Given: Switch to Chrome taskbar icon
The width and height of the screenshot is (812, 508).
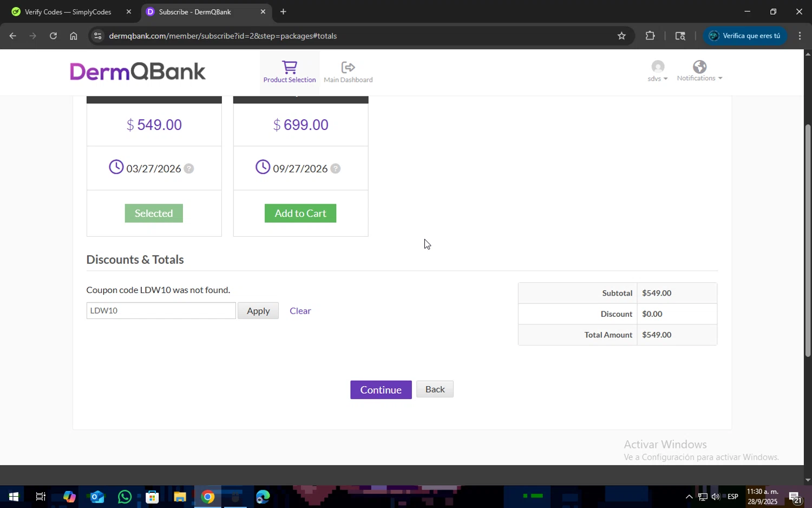Looking at the screenshot, I should [x=208, y=497].
